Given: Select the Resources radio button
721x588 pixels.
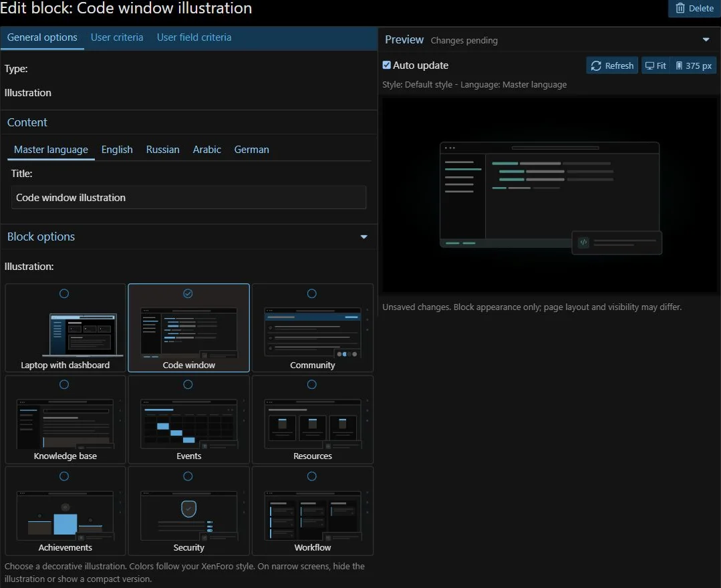Looking at the screenshot, I should tap(312, 384).
